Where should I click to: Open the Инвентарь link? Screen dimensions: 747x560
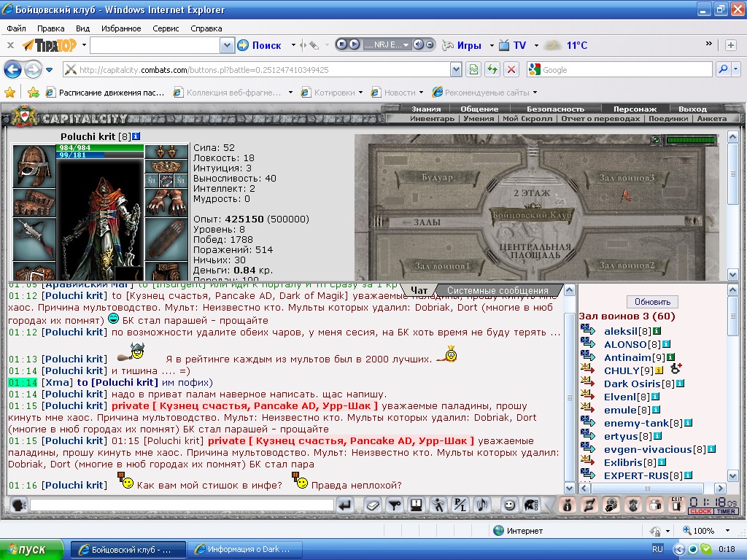pyautogui.click(x=432, y=119)
